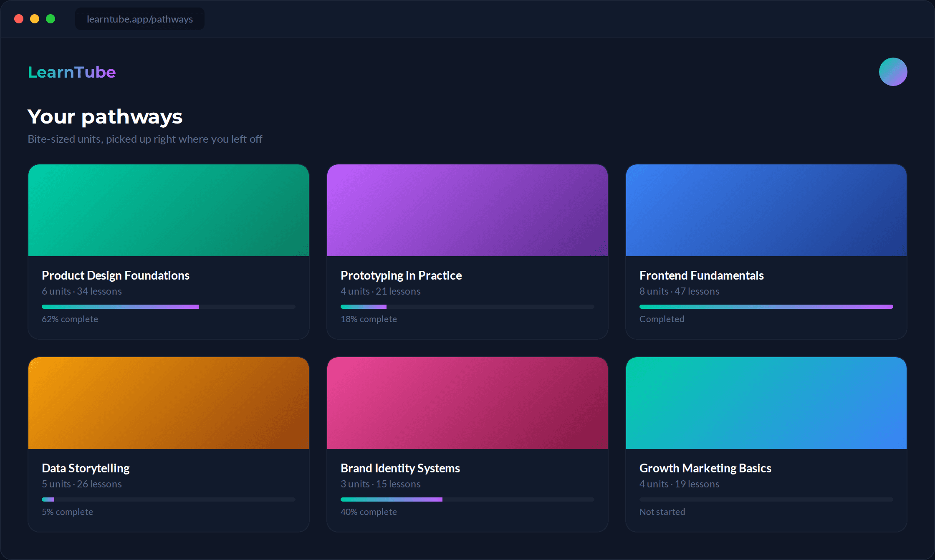The height and width of the screenshot is (560, 935).
Task: Select the Frontend Fundamentals title
Action: [702, 275]
